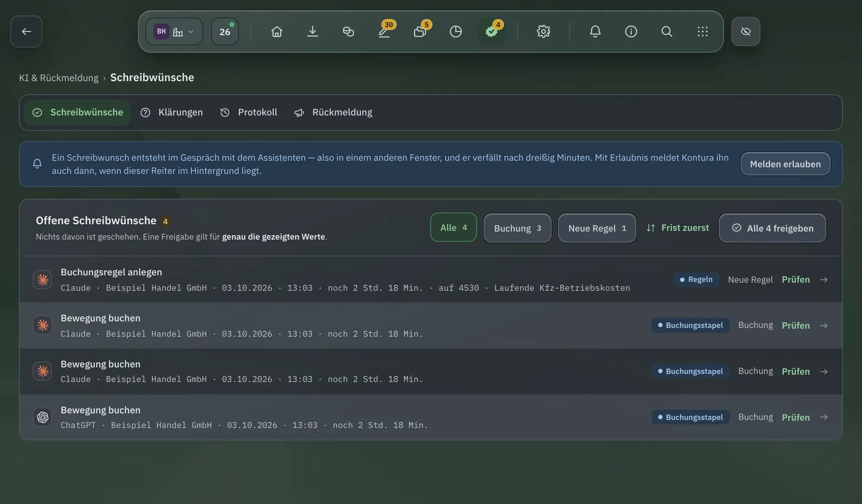Open the search magnifier icon
Screen dimensions: 862x504
(667, 31)
